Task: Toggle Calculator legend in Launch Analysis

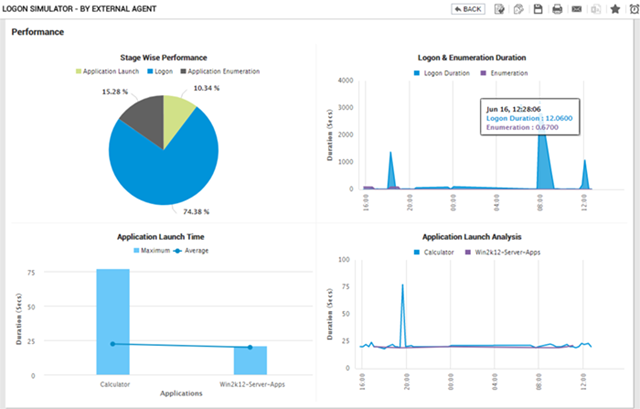Action: 434,252
